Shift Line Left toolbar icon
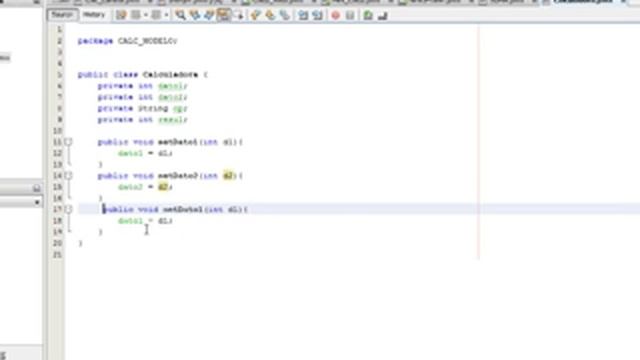 coord(303,16)
